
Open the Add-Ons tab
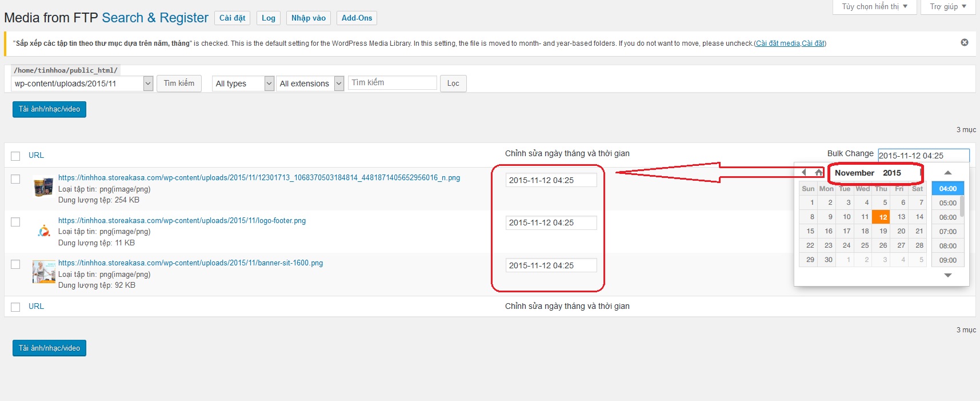[x=357, y=18]
